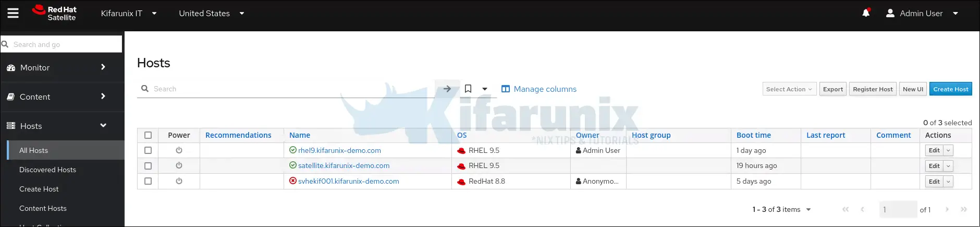Click power icon for satellite.kifarunix-demo.com
The image size is (980, 227).
pyautogui.click(x=179, y=165)
